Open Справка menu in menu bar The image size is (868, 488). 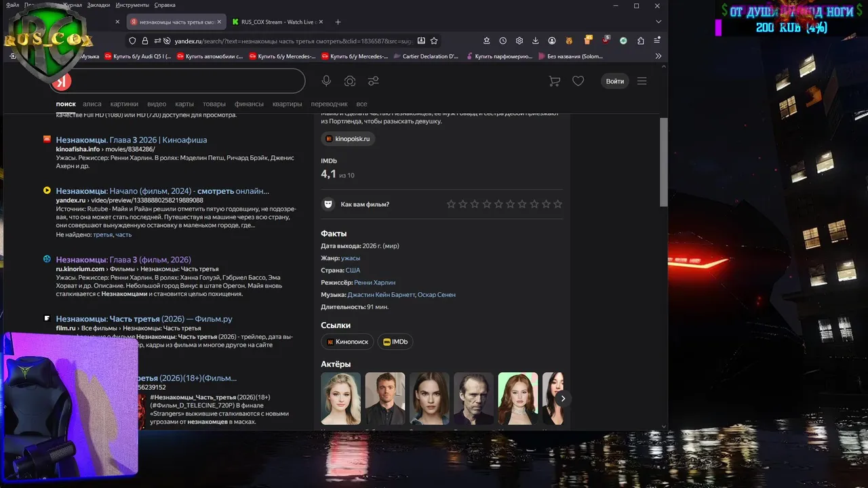tap(165, 5)
